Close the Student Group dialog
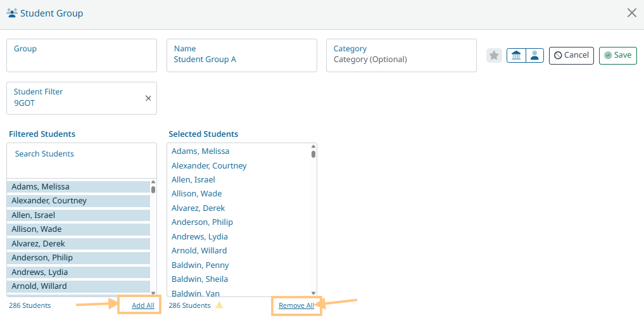Viewport: 644px width, 318px height. click(x=631, y=13)
